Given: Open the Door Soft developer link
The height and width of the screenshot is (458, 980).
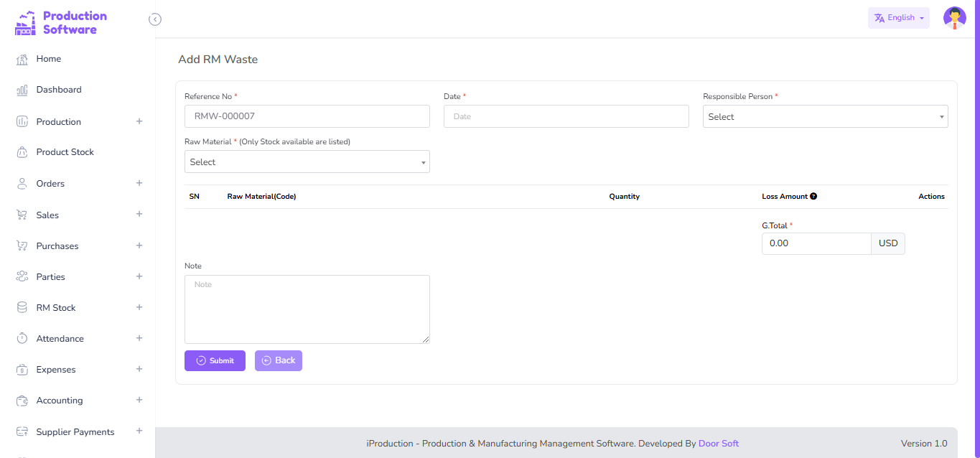Looking at the screenshot, I should (718, 444).
